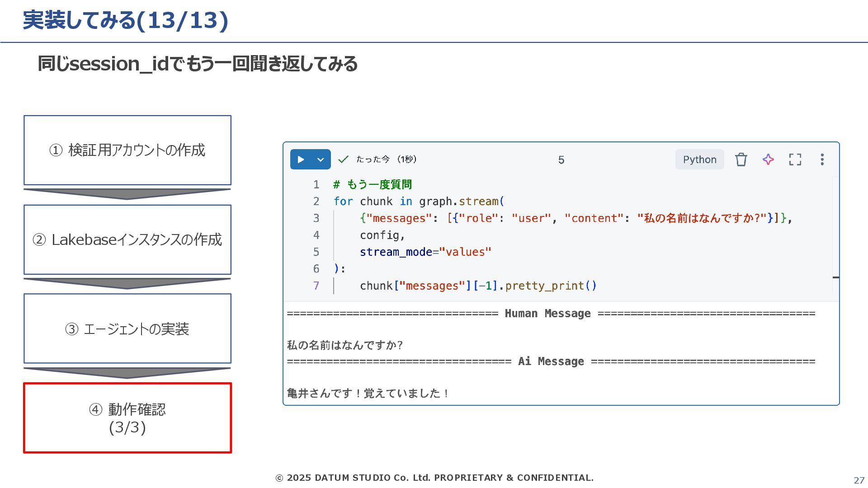Image resolution: width=868 pixels, height=488 pixels.
Task: Select step ③ エージェントの実装
Action: point(127,328)
